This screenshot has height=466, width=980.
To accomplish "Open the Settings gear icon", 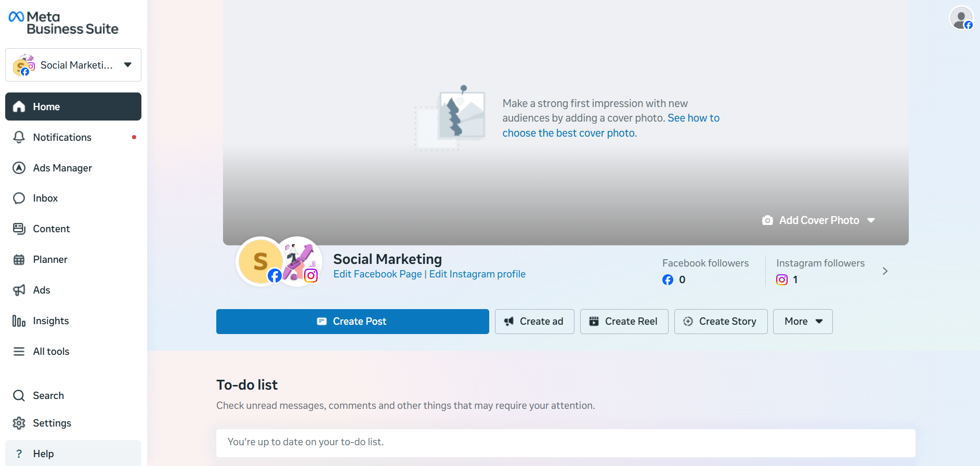I will tap(19, 423).
